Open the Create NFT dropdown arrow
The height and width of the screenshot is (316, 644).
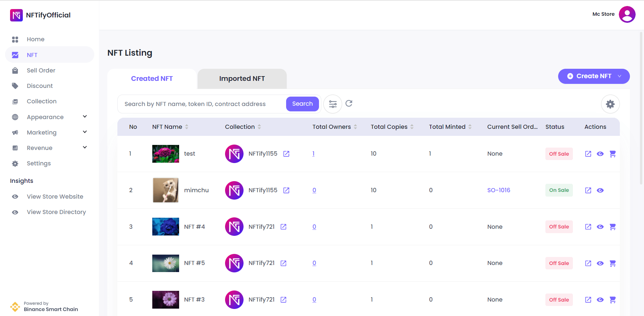point(620,76)
